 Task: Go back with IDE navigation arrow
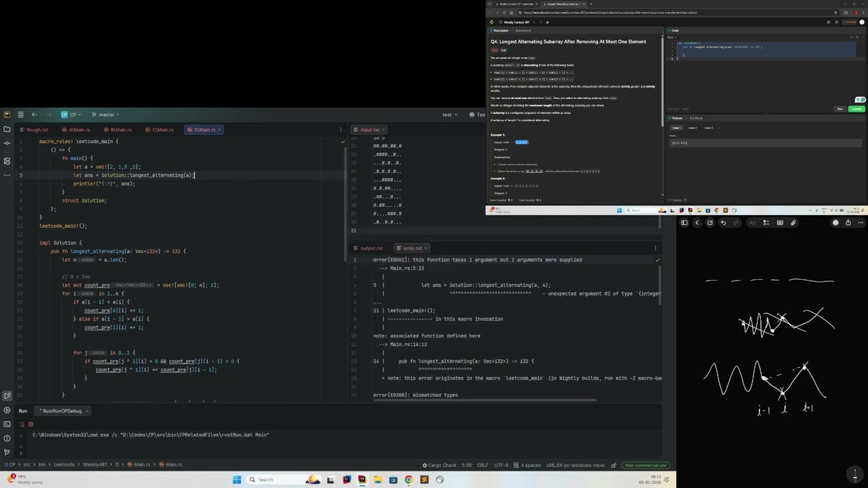(35, 115)
